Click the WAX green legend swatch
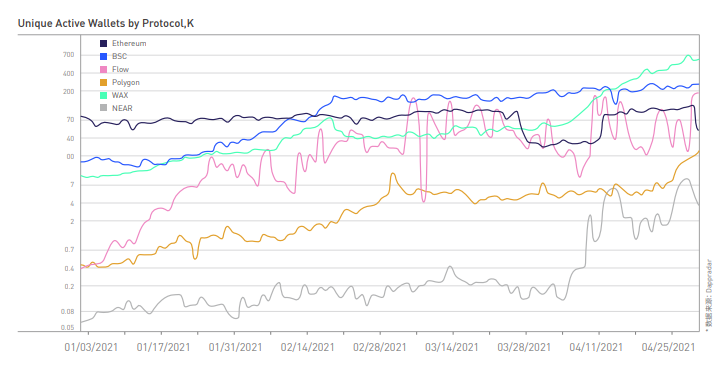 (x=104, y=95)
